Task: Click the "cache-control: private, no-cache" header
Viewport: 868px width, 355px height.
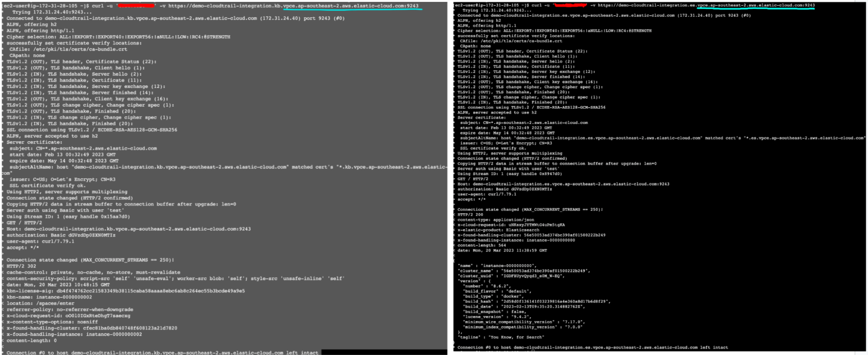Action: pos(93,272)
